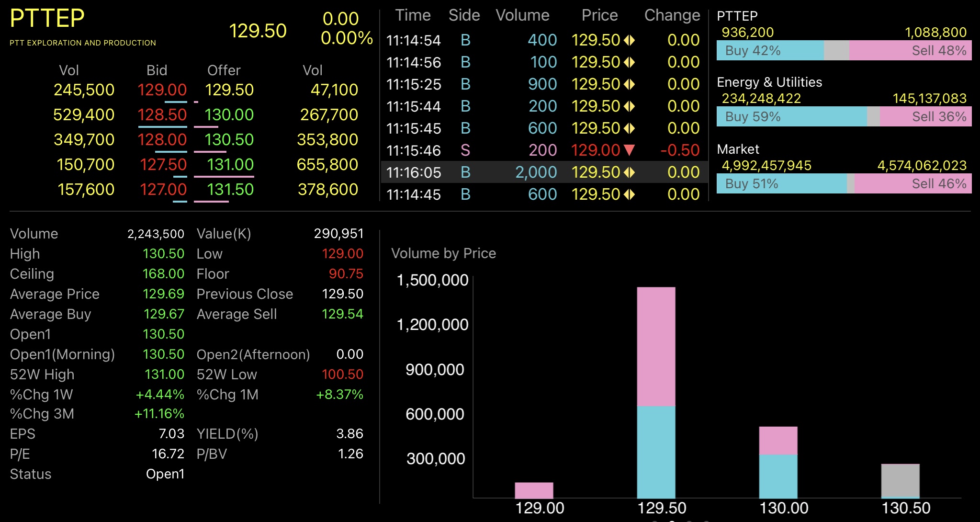Select the 11:14:56 trade row
Screen dimensions: 980x522
coord(544,62)
